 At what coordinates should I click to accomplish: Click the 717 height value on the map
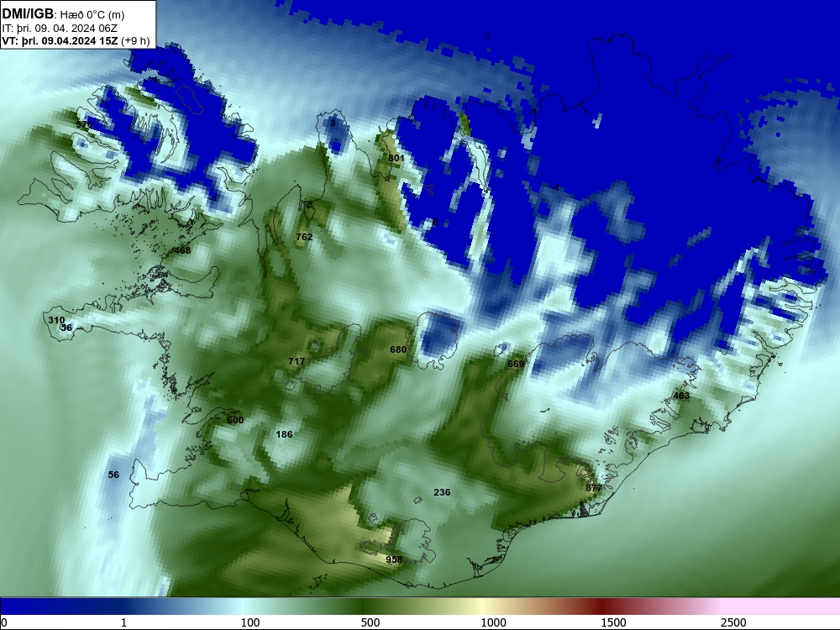click(x=297, y=361)
